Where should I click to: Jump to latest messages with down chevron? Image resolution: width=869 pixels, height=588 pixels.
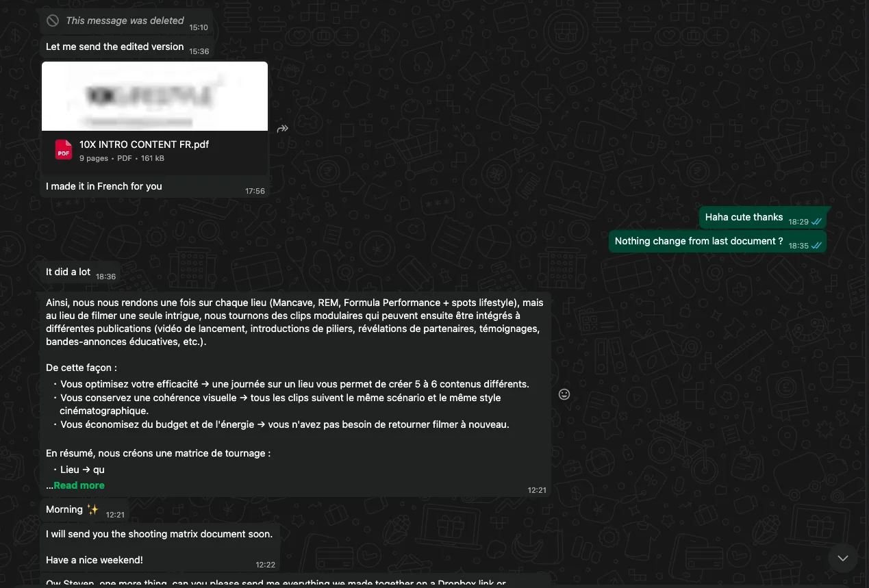(x=843, y=559)
